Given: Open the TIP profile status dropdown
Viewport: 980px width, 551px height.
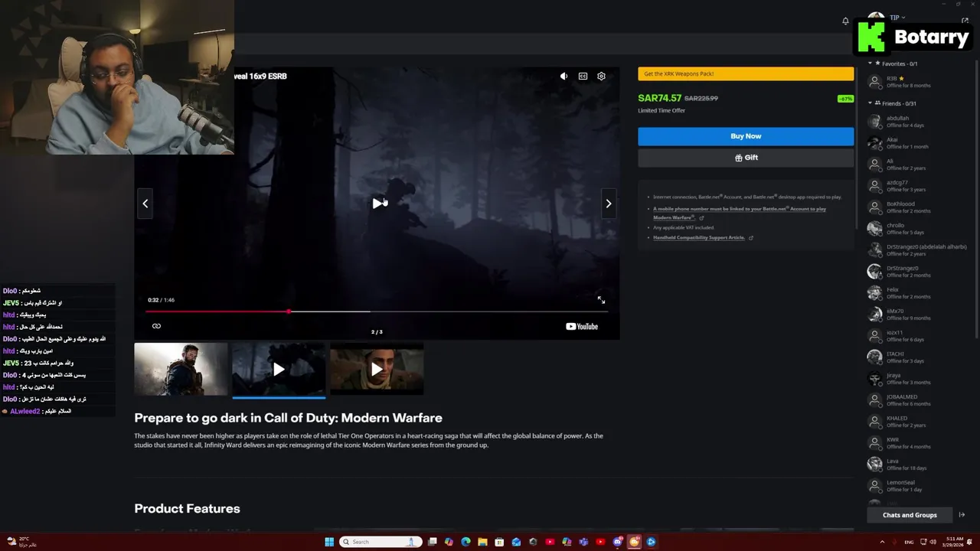Looking at the screenshot, I should pyautogui.click(x=897, y=18).
